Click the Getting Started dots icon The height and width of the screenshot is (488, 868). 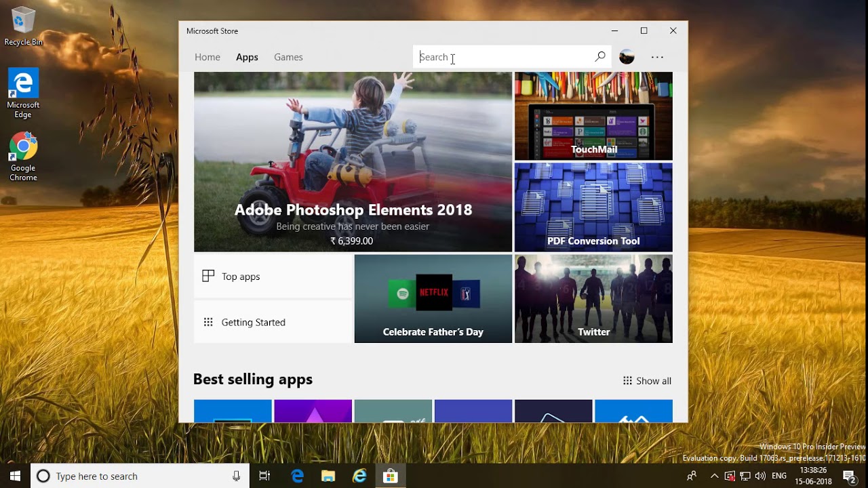[208, 322]
